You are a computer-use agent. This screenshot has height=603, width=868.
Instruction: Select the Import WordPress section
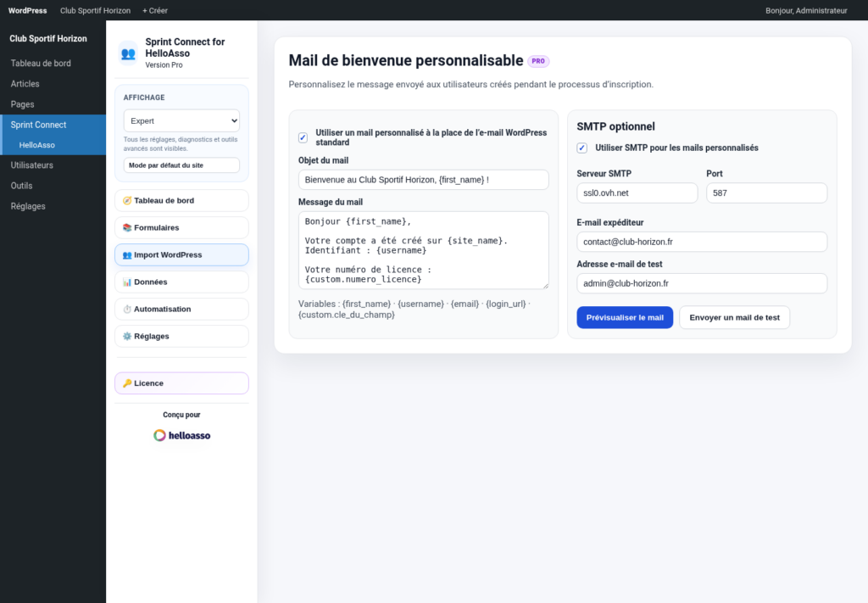coord(181,254)
